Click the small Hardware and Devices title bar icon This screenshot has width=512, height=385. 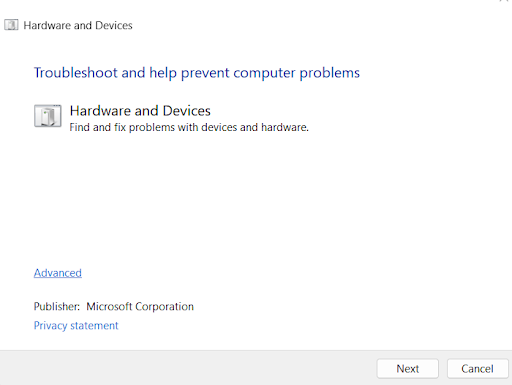click(x=11, y=25)
